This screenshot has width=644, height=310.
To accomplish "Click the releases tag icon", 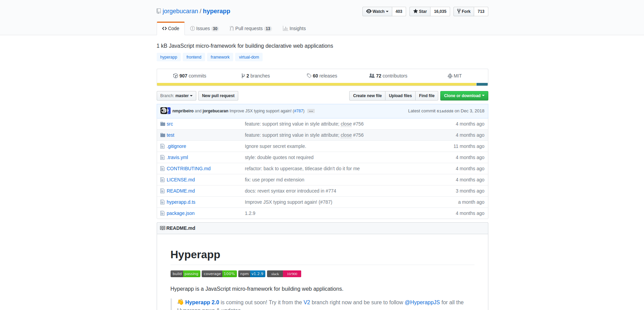I will coord(309,76).
